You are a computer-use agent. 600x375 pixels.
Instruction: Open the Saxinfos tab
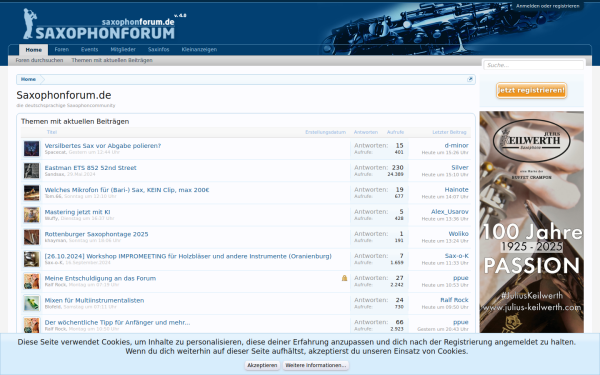click(158, 49)
